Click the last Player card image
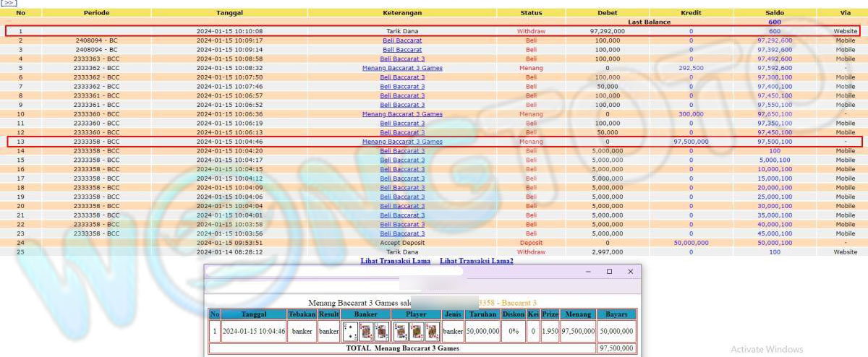The image size is (868, 357). point(432,332)
